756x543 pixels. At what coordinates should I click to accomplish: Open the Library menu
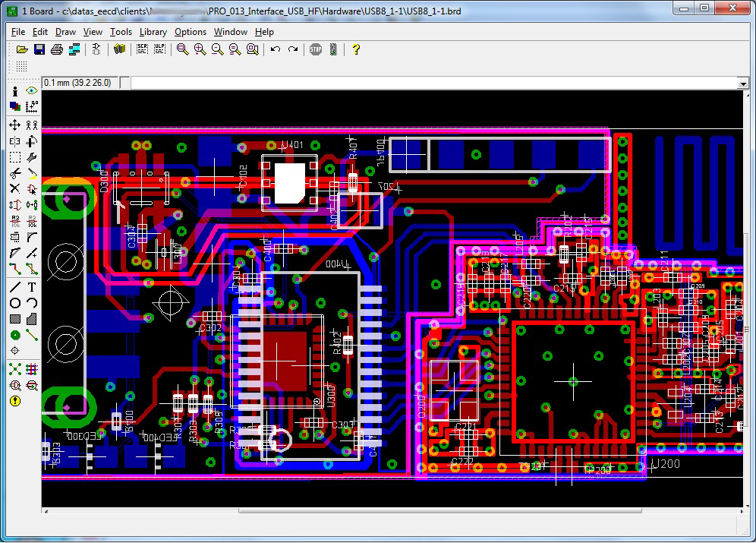pyautogui.click(x=153, y=32)
